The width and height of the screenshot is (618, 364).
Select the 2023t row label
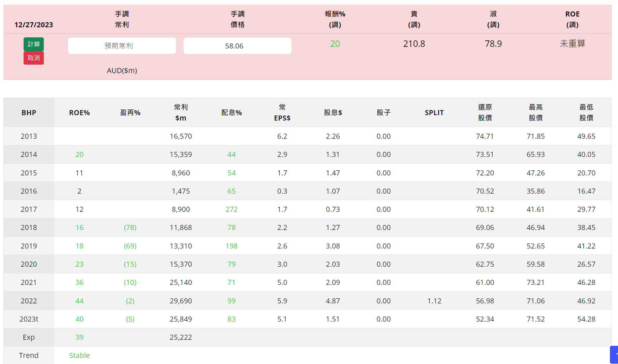coord(29,319)
